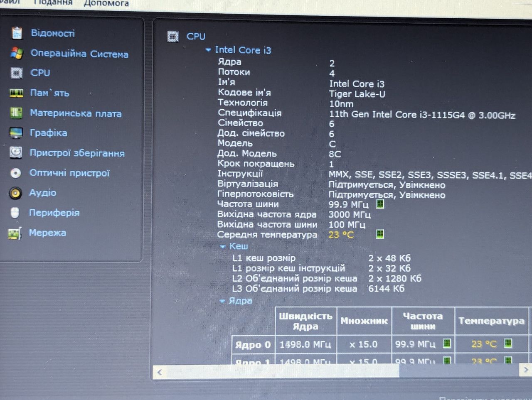
Task: Click the Вихідна частота шини label
Action: (267, 224)
